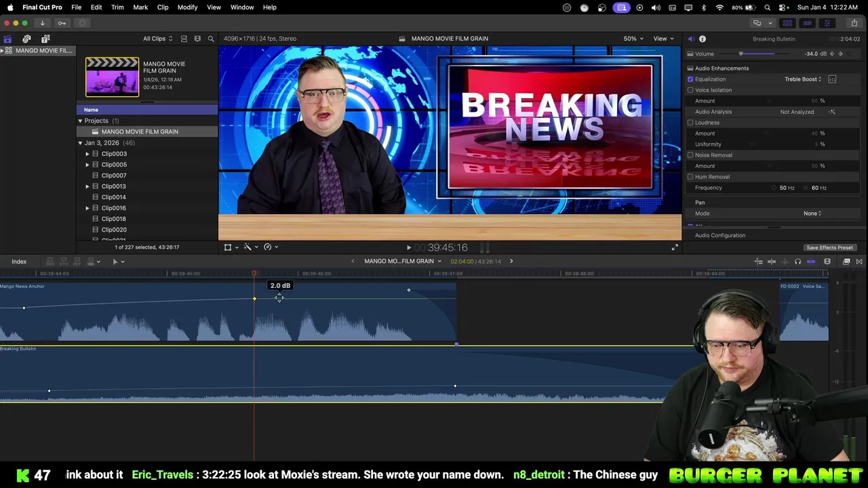Open timeline clip appearance icon
The image size is (868, 488).
click(x=827, y=262)
